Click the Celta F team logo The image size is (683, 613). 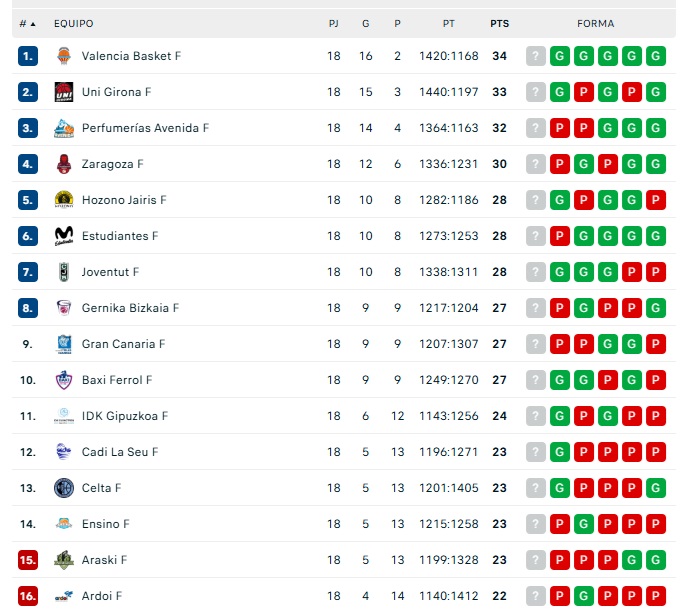tap(64, 488)
